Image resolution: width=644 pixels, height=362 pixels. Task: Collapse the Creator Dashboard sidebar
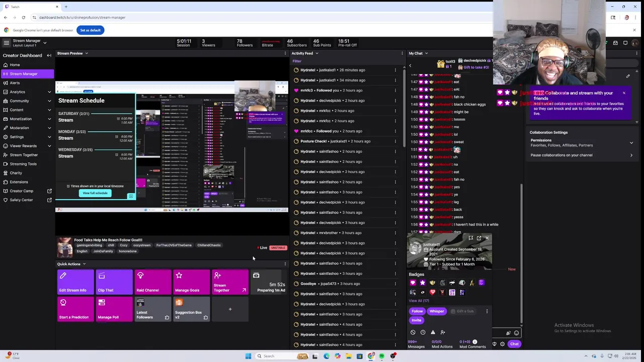pos(49,55)
